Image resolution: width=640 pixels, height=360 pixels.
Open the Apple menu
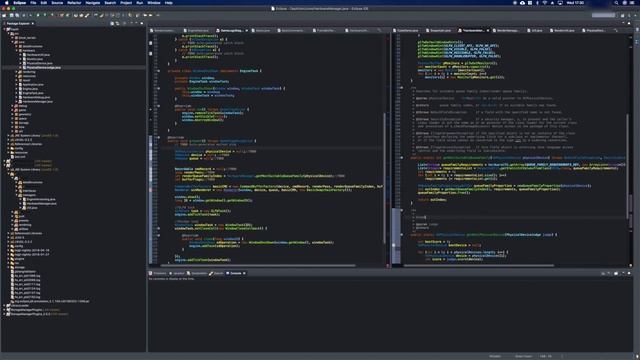[7, 3]
